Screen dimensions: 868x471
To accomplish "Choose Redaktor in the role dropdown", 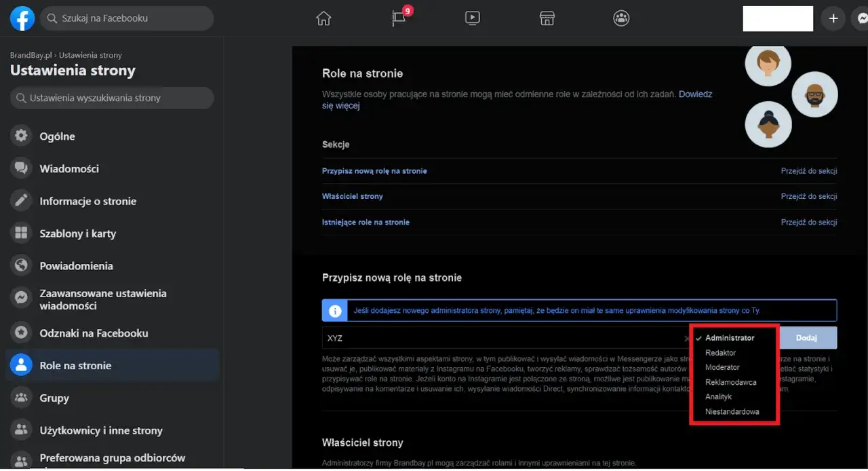I will (720, 352).
